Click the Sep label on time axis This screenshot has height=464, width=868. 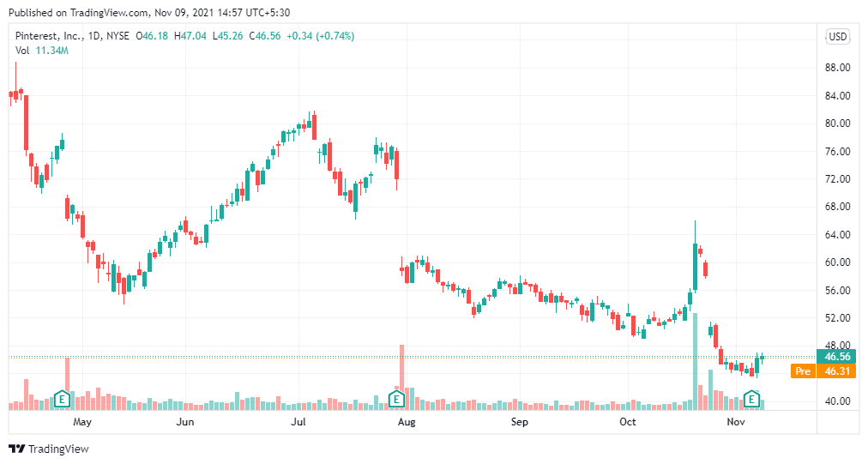coord(519,422)
